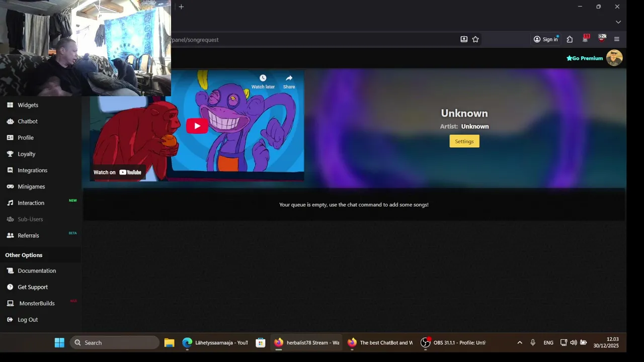Click the Get Support help icon

[10, 287]
